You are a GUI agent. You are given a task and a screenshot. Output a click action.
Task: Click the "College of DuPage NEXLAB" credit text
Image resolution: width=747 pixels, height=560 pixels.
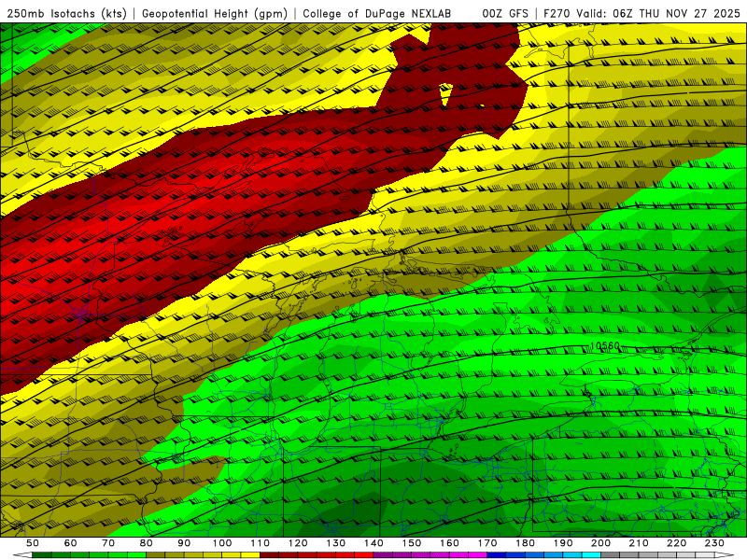click(x=376, y=14)
